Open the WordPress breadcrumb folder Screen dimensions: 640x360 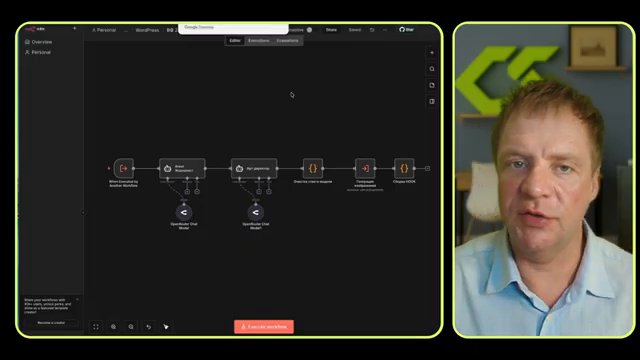coord(147,30)
